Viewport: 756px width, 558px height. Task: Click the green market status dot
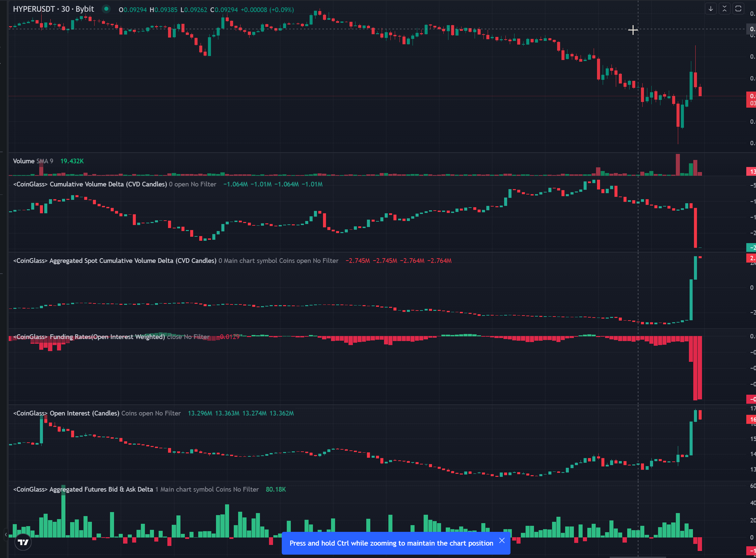106,9
